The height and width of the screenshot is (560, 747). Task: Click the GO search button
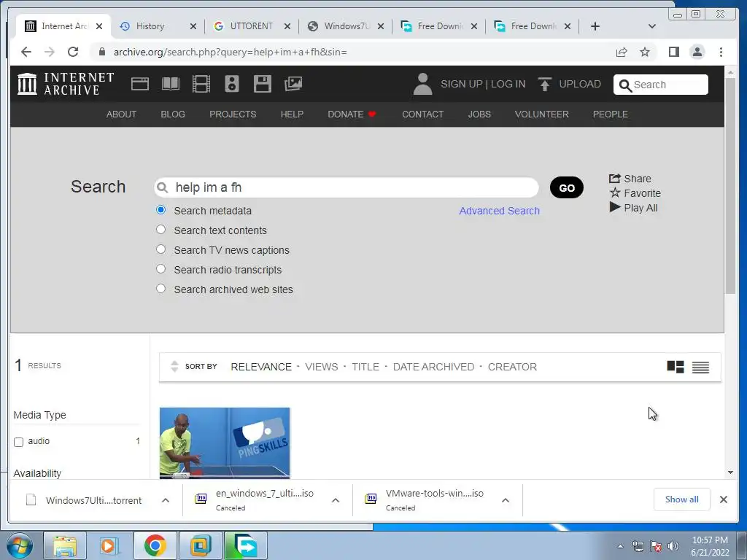pyautogui.click(x=567, y=187)
